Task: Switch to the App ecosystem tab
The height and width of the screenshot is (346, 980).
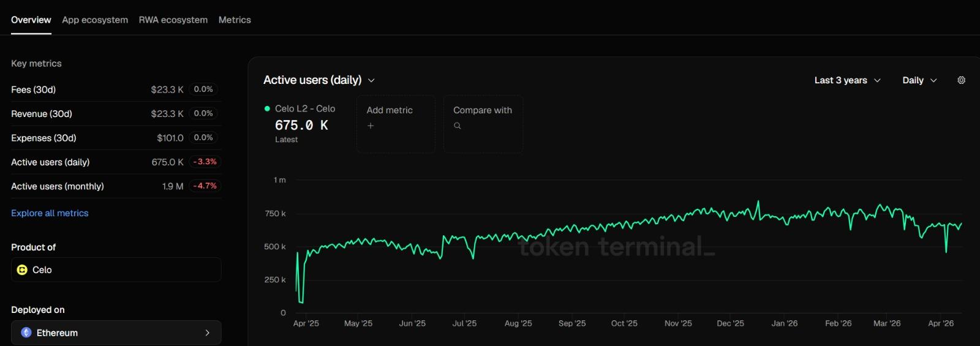Action: pos(95,20)
